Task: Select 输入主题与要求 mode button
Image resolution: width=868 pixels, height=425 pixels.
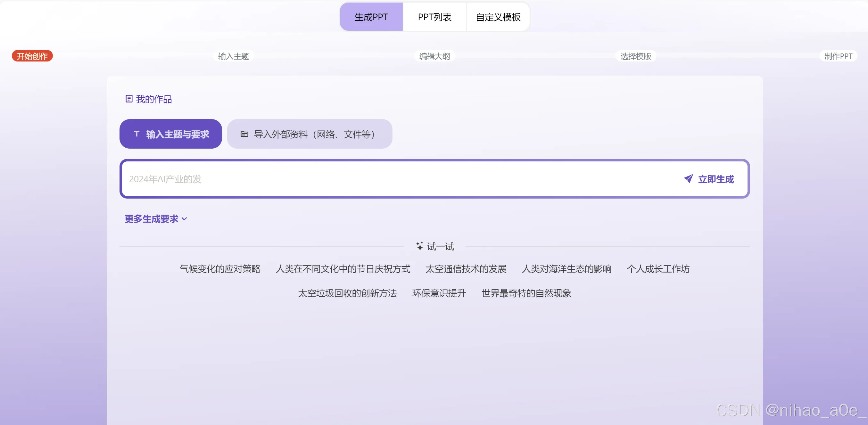Action: [170, 135]
